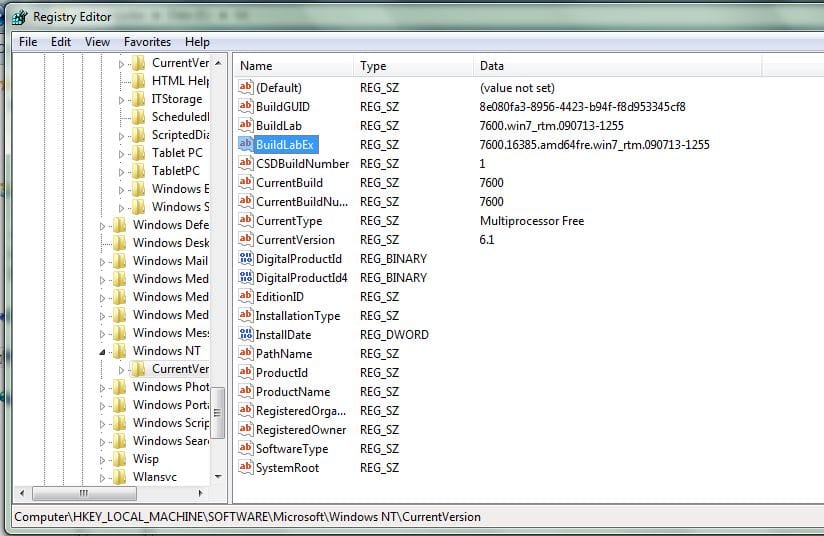Expand the Wlansvc key
824x536 pixels.
pyautogui.click(x=102, y=478)
